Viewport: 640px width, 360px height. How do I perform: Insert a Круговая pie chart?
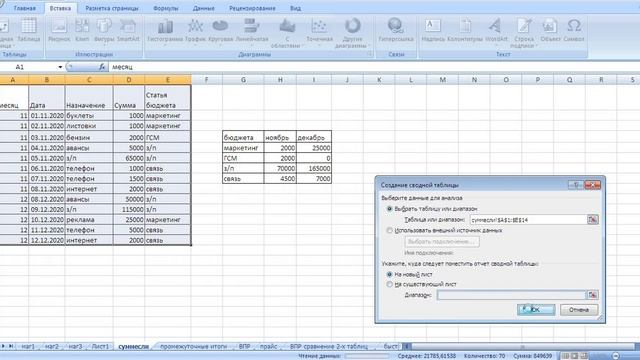coord(220,32)
